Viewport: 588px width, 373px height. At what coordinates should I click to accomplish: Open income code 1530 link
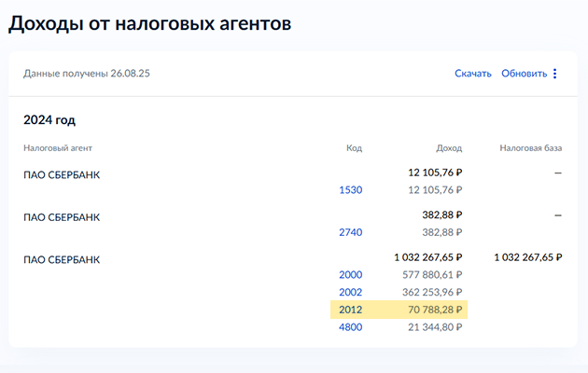(351, 190)
